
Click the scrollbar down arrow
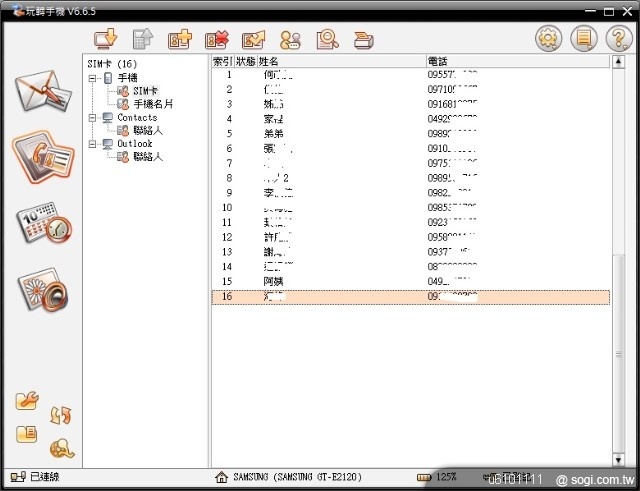[618, 460]
